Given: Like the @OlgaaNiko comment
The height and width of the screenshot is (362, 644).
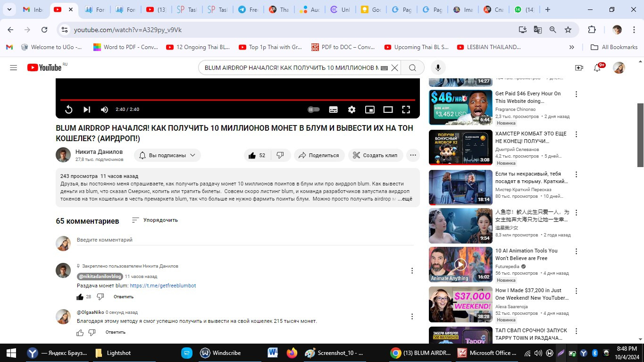Looking at the screenshot, I should tap(80, 333).
